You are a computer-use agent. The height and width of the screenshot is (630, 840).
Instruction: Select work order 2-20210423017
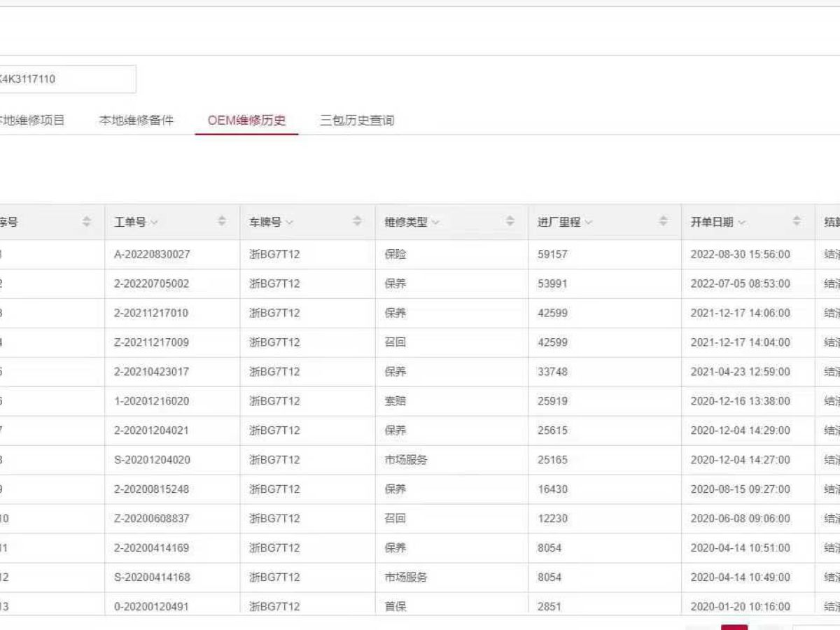click(151, 372)
